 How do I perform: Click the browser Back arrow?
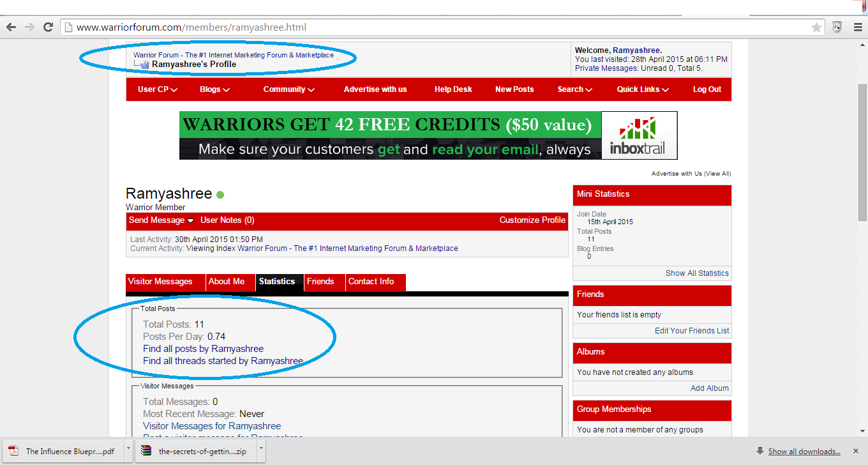(11, 27)
